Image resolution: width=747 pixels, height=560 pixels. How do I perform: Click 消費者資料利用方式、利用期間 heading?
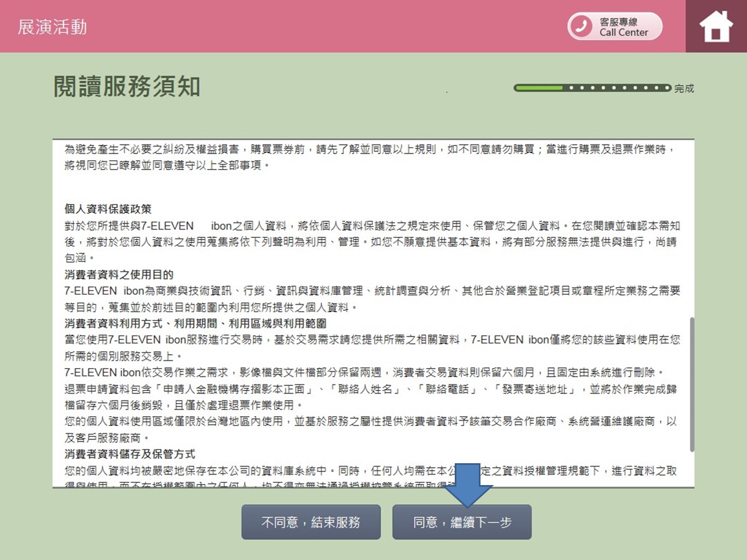pos(195,323)
